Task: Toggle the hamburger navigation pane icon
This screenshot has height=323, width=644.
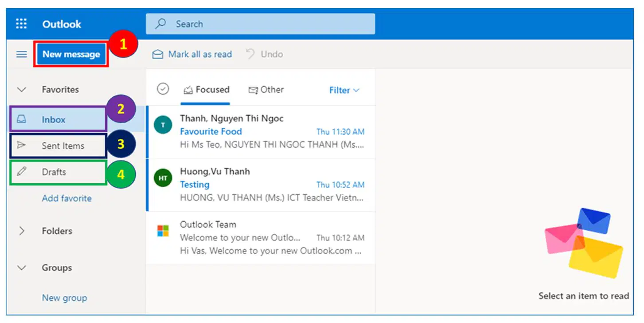Action: click(21, 55)
